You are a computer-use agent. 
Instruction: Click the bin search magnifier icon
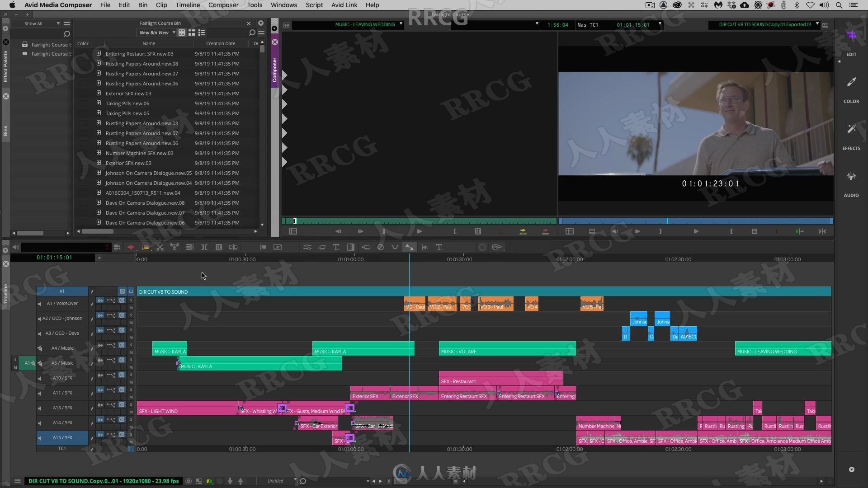tap(252, 33)
